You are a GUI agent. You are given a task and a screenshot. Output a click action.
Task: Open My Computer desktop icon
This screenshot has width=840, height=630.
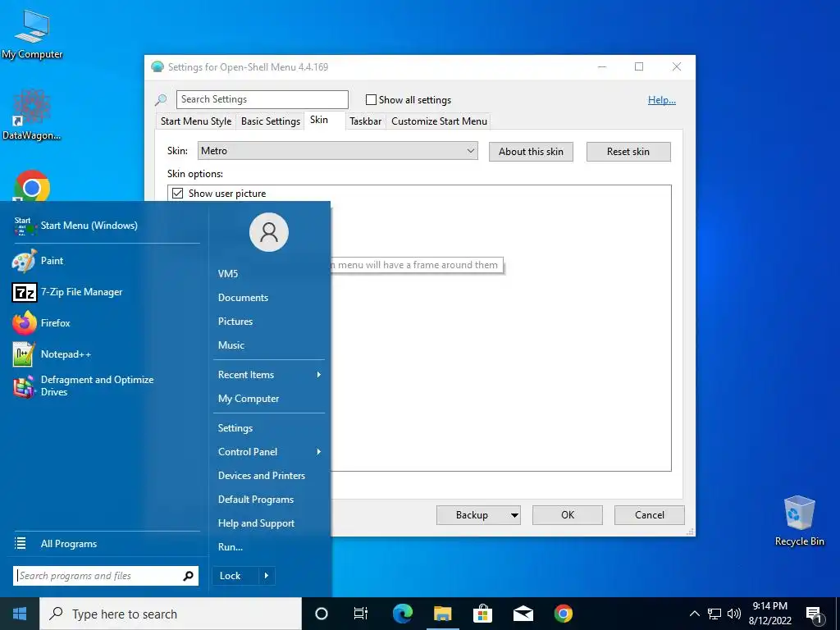pyautogui.click(x=32, y=34)
